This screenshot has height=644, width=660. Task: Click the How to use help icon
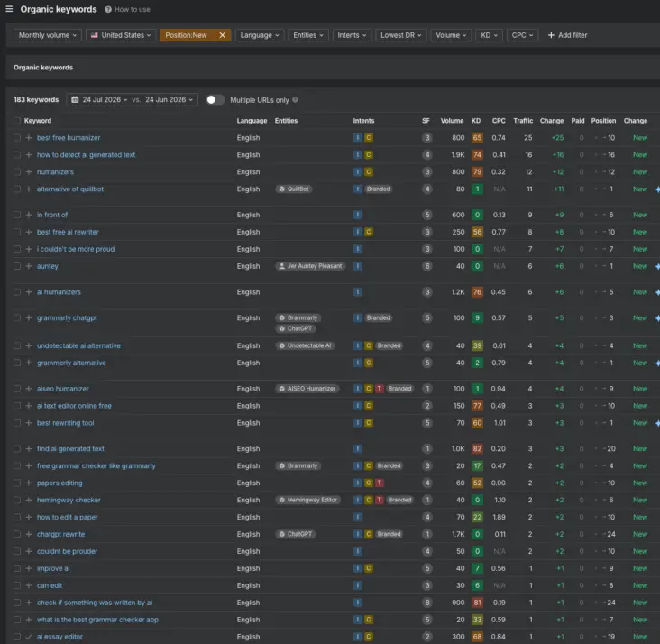coord(108,9)
